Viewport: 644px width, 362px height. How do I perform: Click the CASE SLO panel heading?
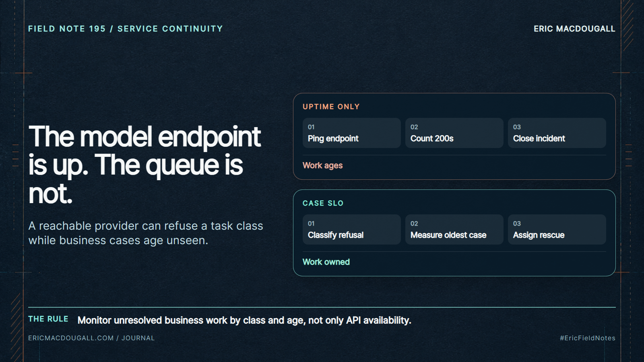coord(323,203)
